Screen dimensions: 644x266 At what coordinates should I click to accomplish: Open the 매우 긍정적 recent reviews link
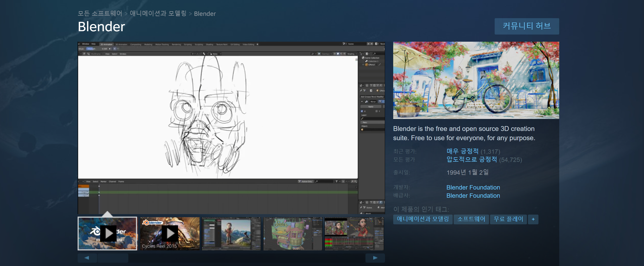point(462,151)
